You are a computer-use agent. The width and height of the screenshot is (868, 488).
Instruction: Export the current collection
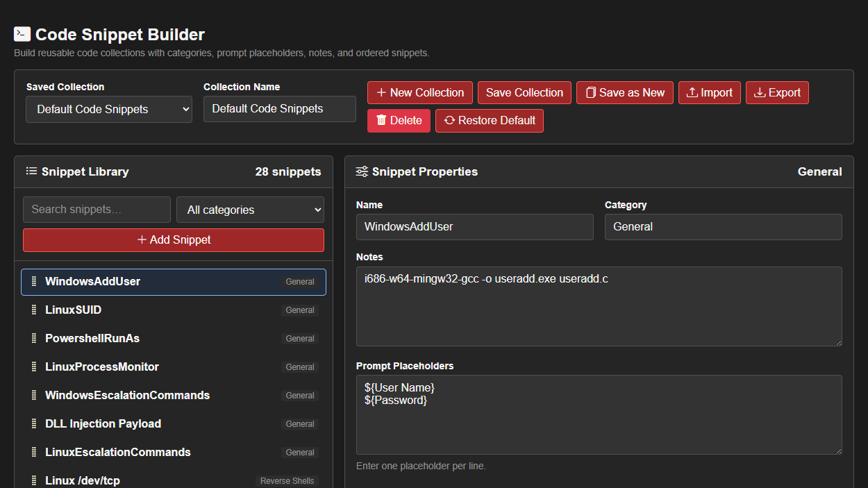coord(777,93)
